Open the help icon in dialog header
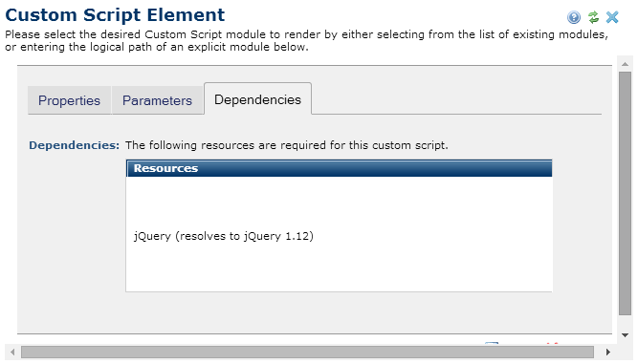The height and width of the screenshot is (364, 638). pos(574,17)
